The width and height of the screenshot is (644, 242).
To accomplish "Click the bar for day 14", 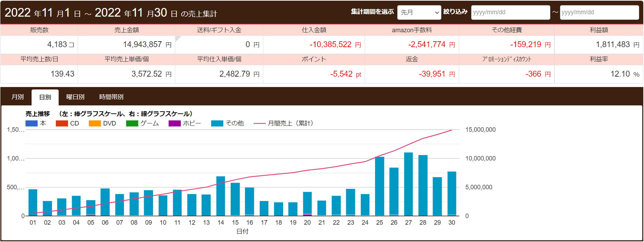I will click(221, 196).
